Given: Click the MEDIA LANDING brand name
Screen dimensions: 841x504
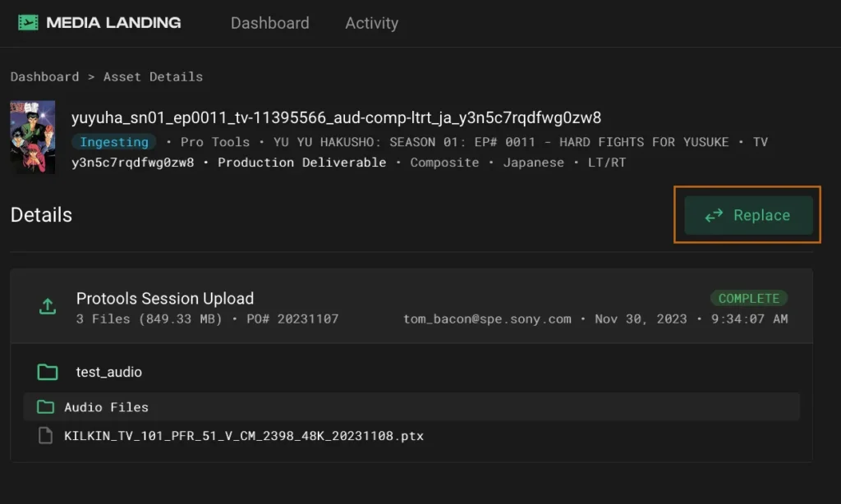Looking at the screenshot, I should [113, 23].
